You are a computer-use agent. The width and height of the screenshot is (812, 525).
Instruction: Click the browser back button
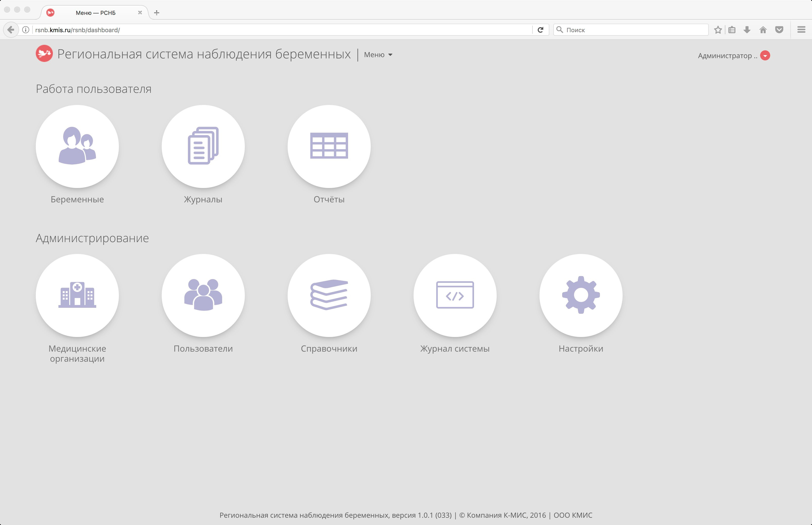[11, 30]
